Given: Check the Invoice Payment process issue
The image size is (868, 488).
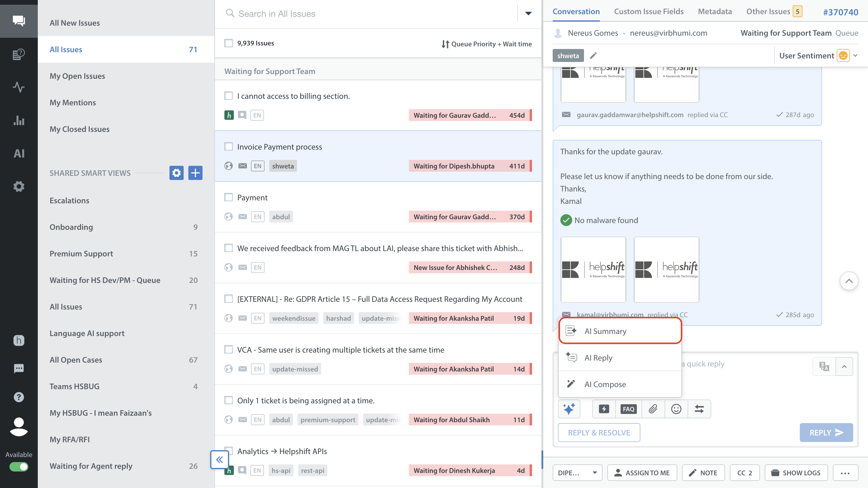Looking at the screenshot, I should point(229,147).
